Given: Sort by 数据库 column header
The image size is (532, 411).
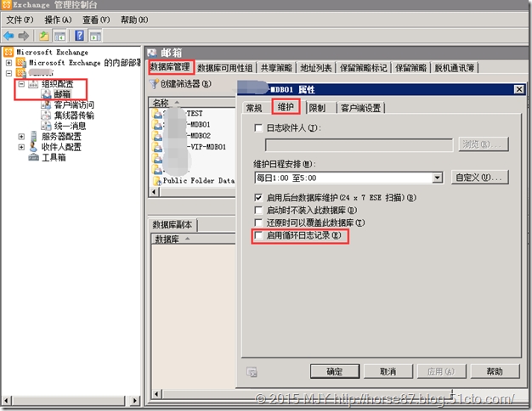Looking at the screenshot, I should [x=194, y=239].
